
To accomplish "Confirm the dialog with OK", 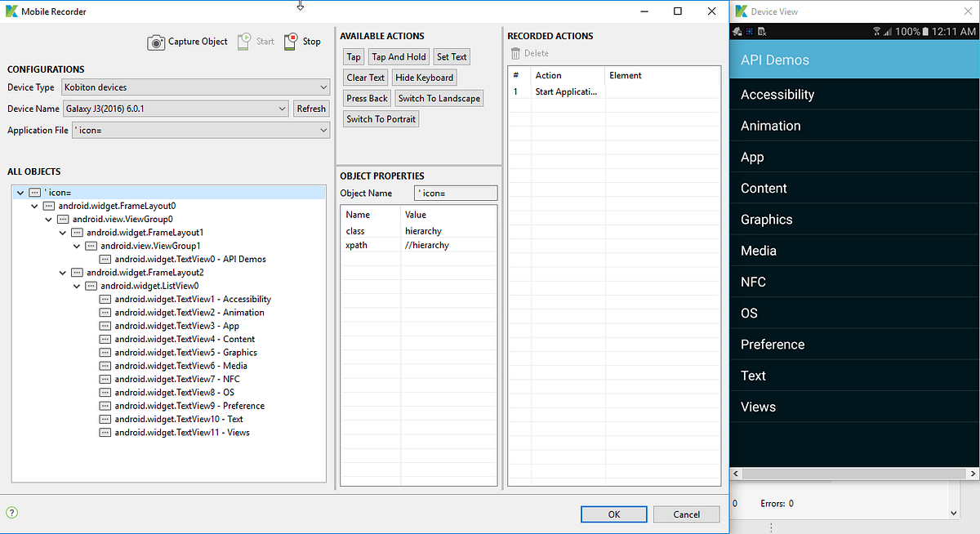I will click(613, 514).
